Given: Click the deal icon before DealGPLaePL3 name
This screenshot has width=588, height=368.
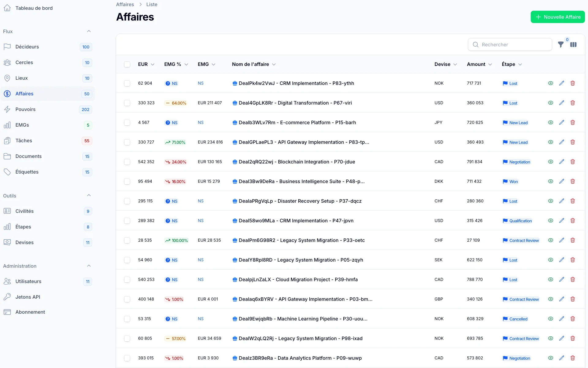Looking at the screenshot, I should (235, 142).
